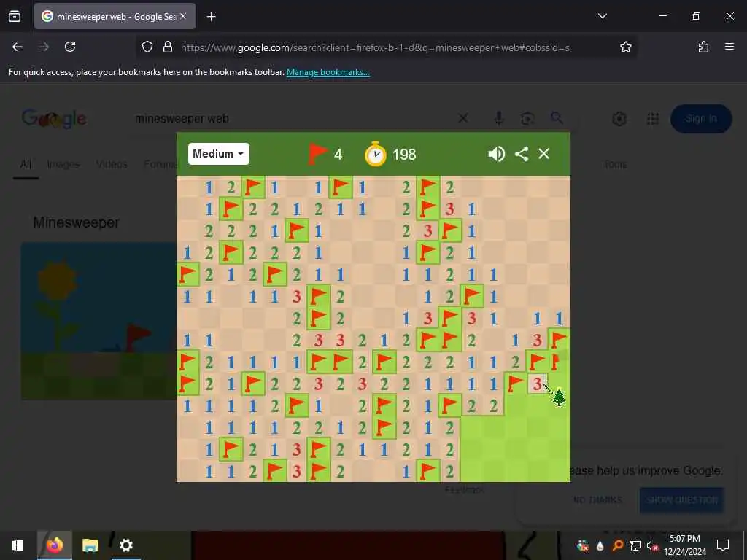Viewport: 747px width, 560px height.
Task: Search by image lens icon
Action: click(527, 118)
